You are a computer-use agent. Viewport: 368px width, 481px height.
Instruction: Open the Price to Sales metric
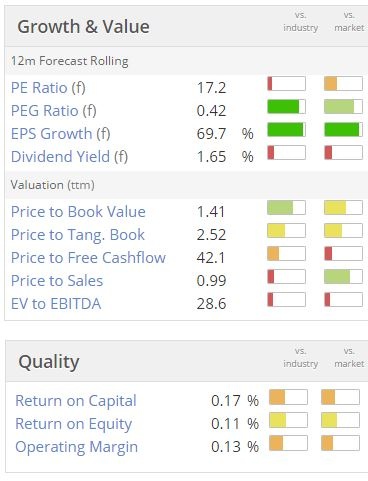(57, 281)
